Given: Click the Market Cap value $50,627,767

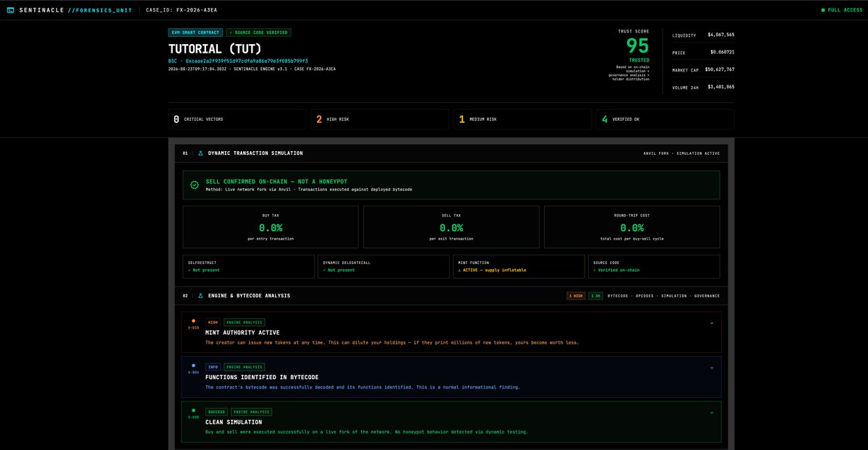Looking at the screenshot, I should pos(720,69).
